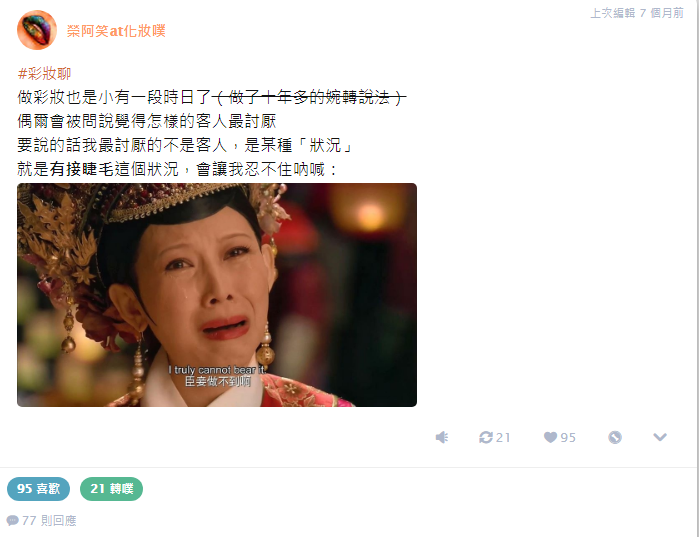Click the replurk arrows icon

(x=485, y=438)
